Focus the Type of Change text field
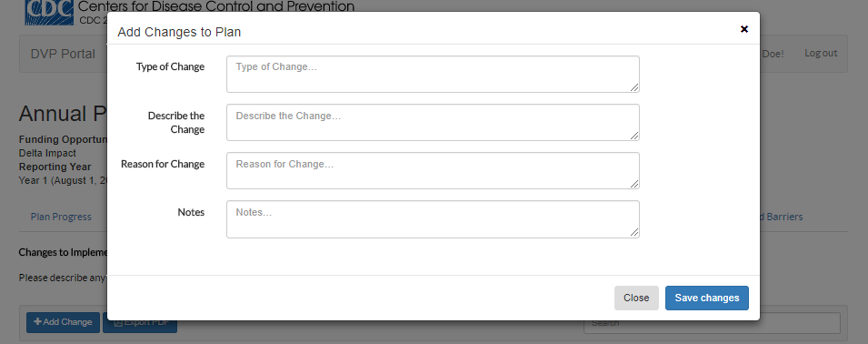 pos(433,75)
